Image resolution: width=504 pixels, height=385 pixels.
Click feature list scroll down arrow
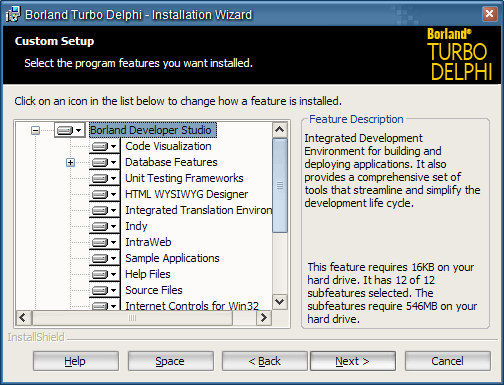point(280,302)
